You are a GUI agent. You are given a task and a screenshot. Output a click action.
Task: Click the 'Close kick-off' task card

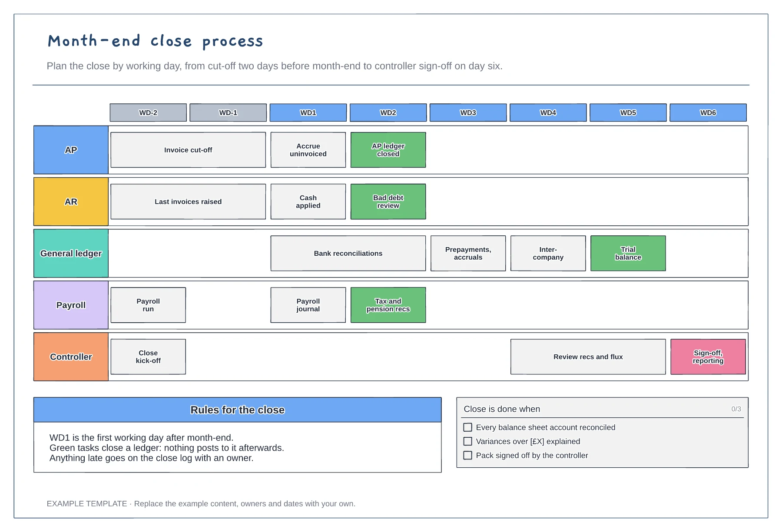[148, 357]
